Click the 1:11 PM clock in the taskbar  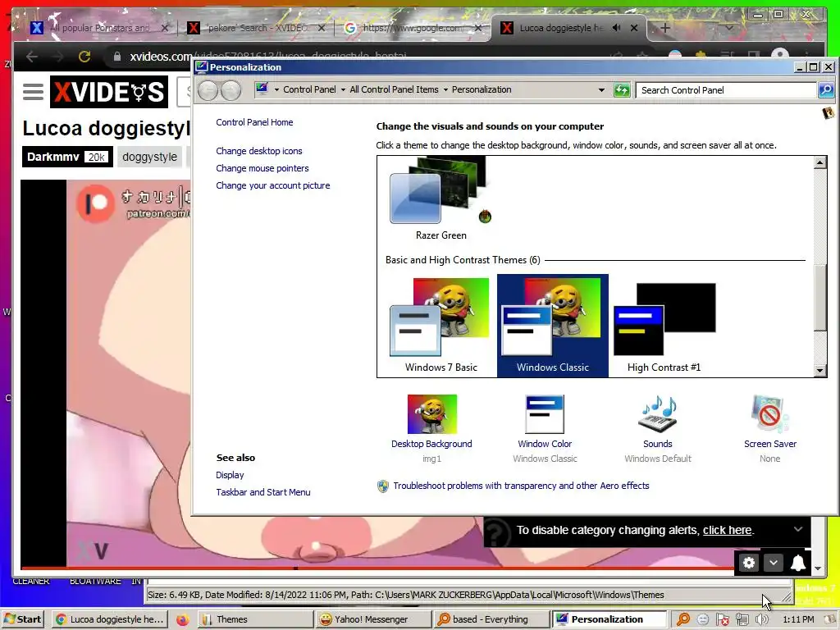[797, 619]
